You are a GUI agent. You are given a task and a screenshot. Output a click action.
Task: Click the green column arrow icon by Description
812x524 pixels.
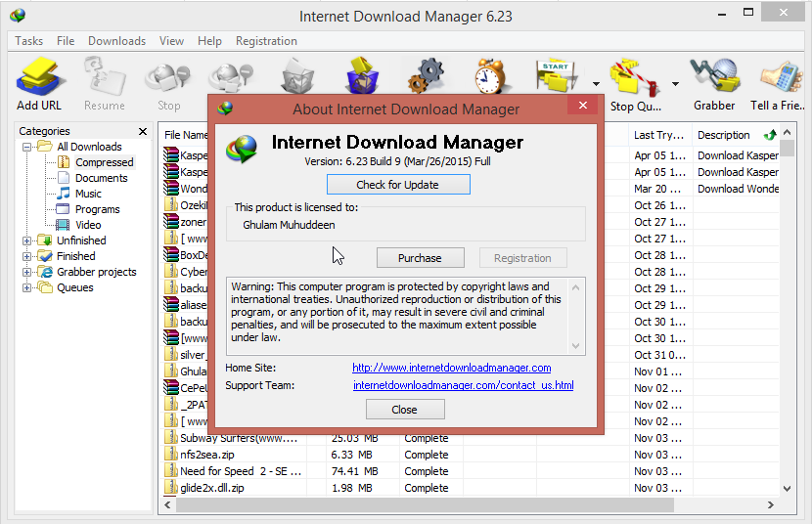coord(770,135)
